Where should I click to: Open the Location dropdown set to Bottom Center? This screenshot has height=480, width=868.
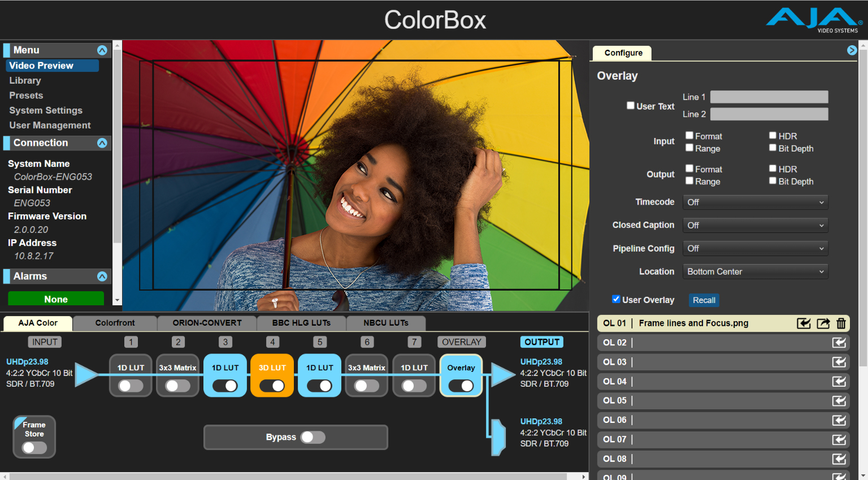pyautogui.click(x=755, y=272)
